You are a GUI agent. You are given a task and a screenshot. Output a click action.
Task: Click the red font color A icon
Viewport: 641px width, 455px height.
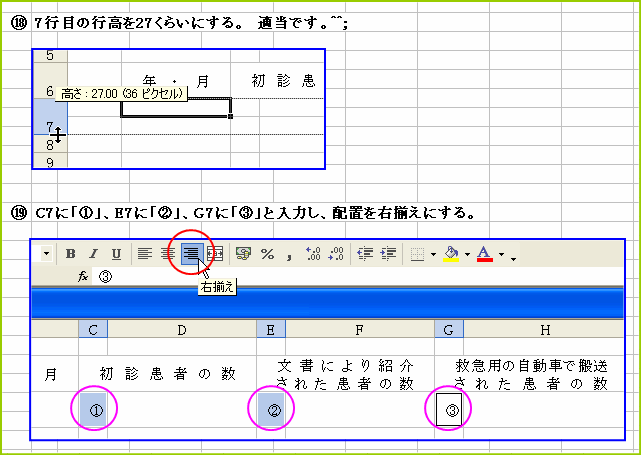[x=485, y=253]
